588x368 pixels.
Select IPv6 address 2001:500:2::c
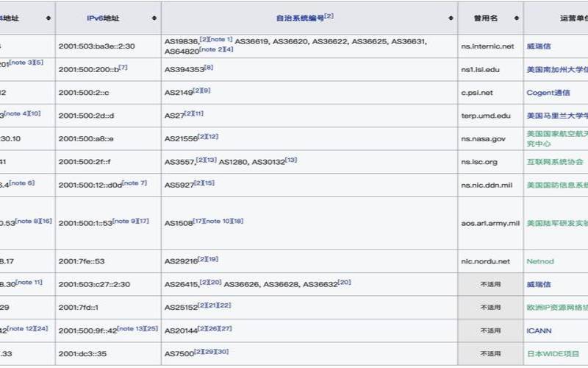tap(84, 93)
